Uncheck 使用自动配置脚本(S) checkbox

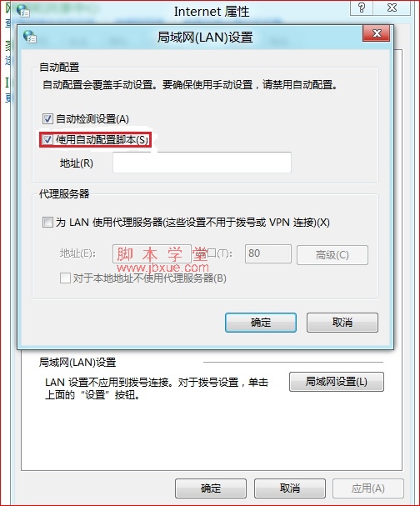[47, 140]
